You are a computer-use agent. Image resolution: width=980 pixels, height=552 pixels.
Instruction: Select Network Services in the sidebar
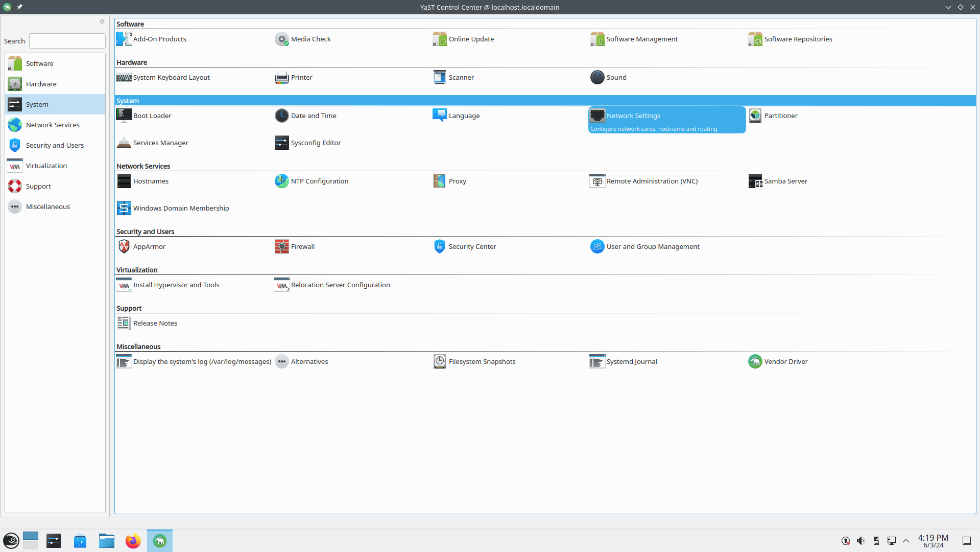tap(53, 125)
